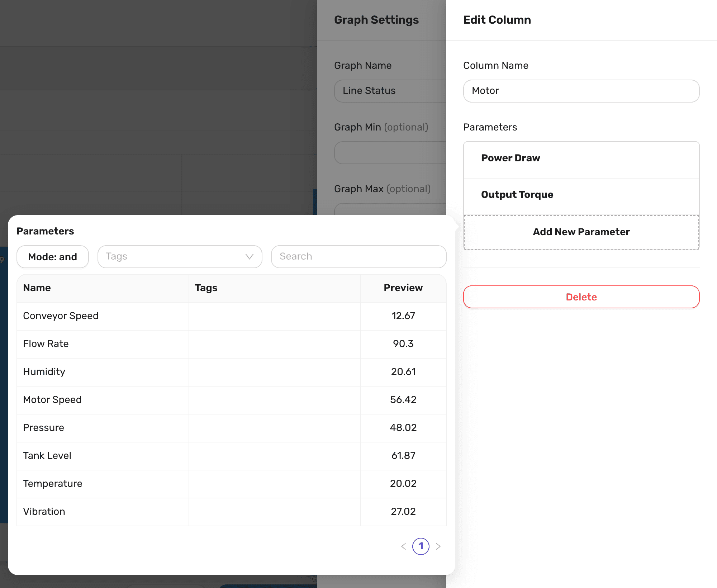Select the Tank Level parameter row
717x588 pixels.
(x=232, y=456)
